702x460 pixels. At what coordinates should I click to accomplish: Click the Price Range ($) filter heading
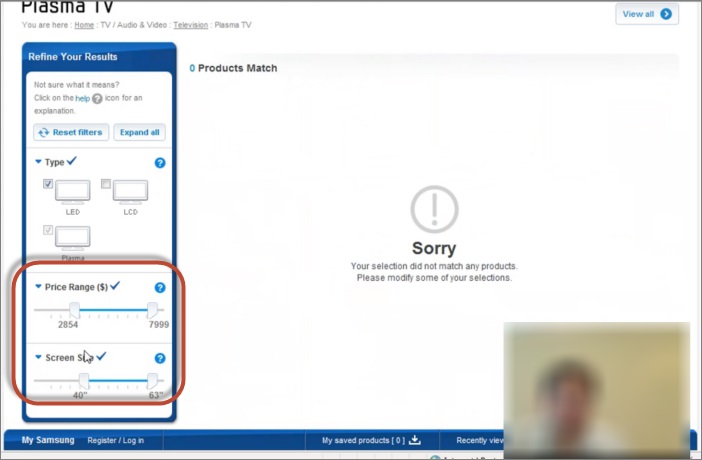point(76,287)
